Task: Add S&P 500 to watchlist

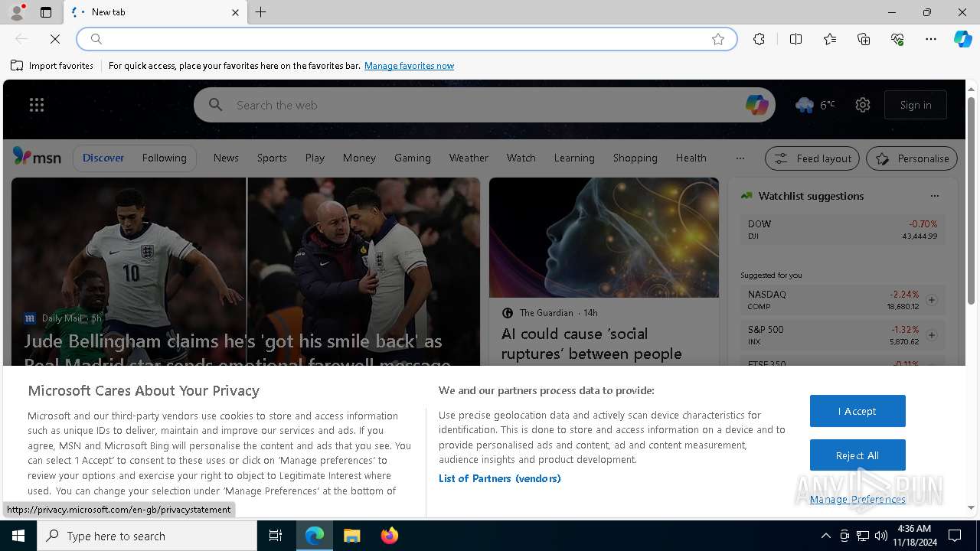Action: (x=931, y=335)
